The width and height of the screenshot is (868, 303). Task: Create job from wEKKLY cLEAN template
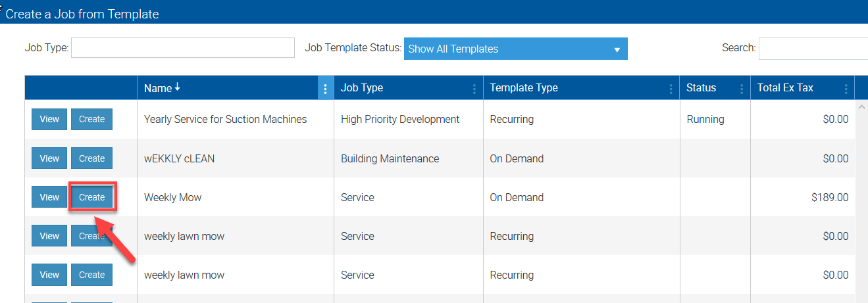click(x=91, y=158)
